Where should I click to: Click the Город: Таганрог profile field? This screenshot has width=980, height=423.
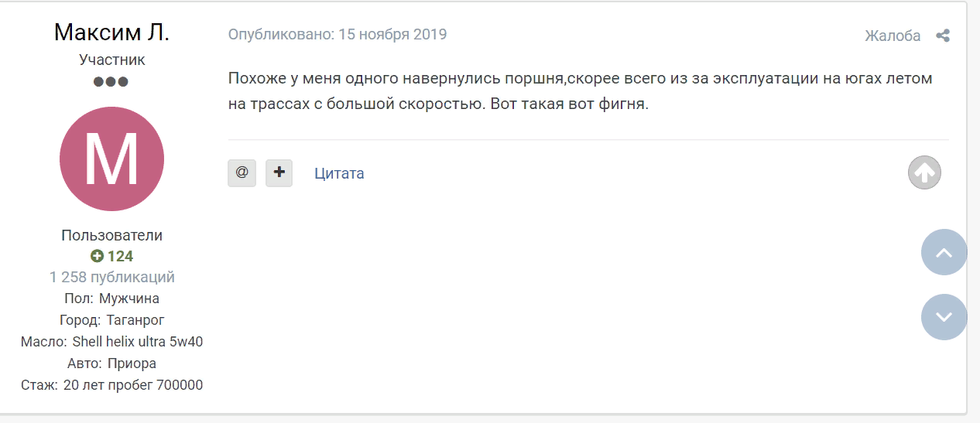(x=111, y=319)
